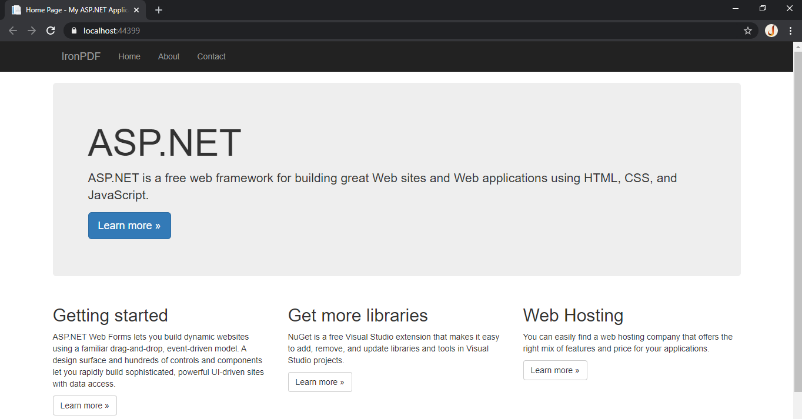The image size is (802, 419).
Task: Bookmark this page with the star icon
Action: (748, 31)
